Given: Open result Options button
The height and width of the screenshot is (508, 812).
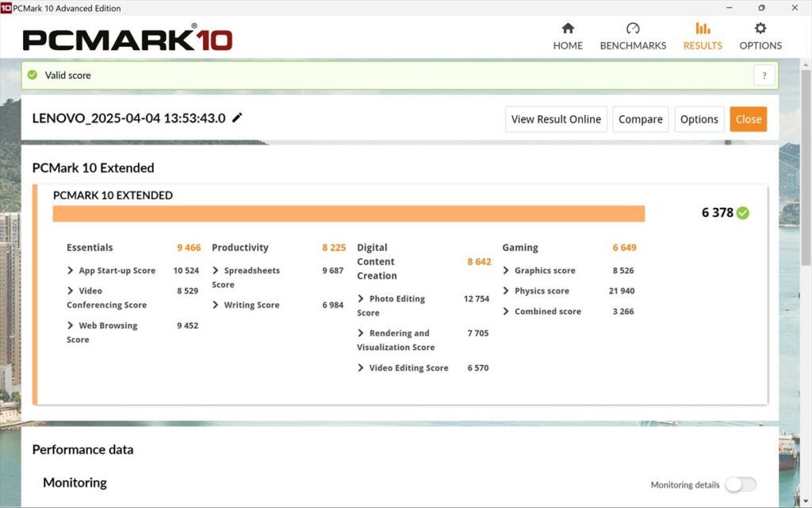Looking at the screenshot, I should 699,119.
